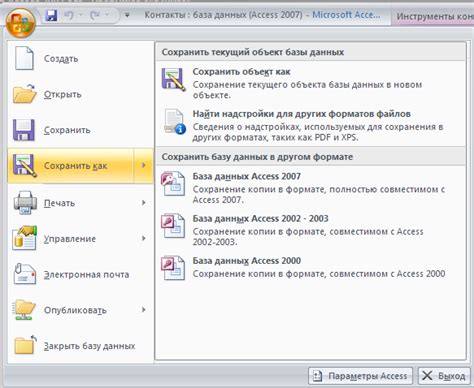
Task: Click the add-ins info document icon
Action: pos(174,122)
